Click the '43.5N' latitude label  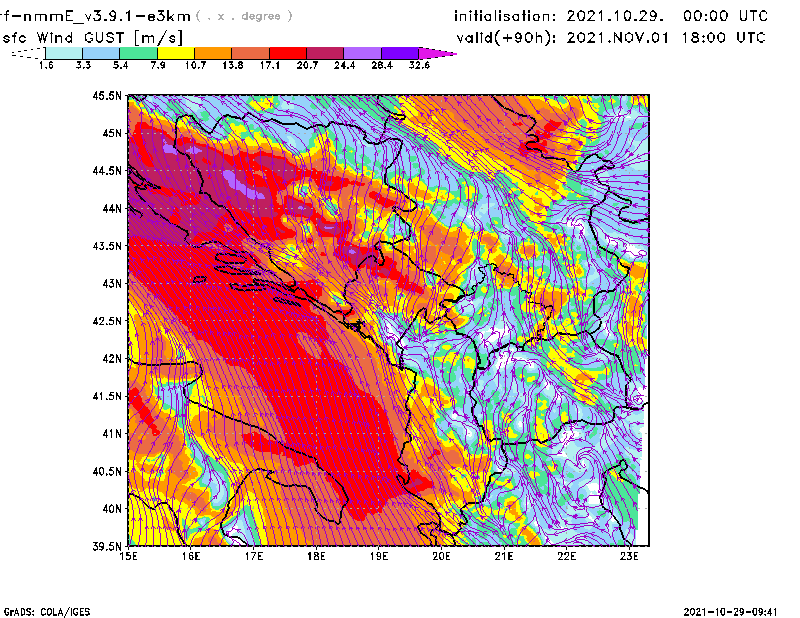coord(107,246)
